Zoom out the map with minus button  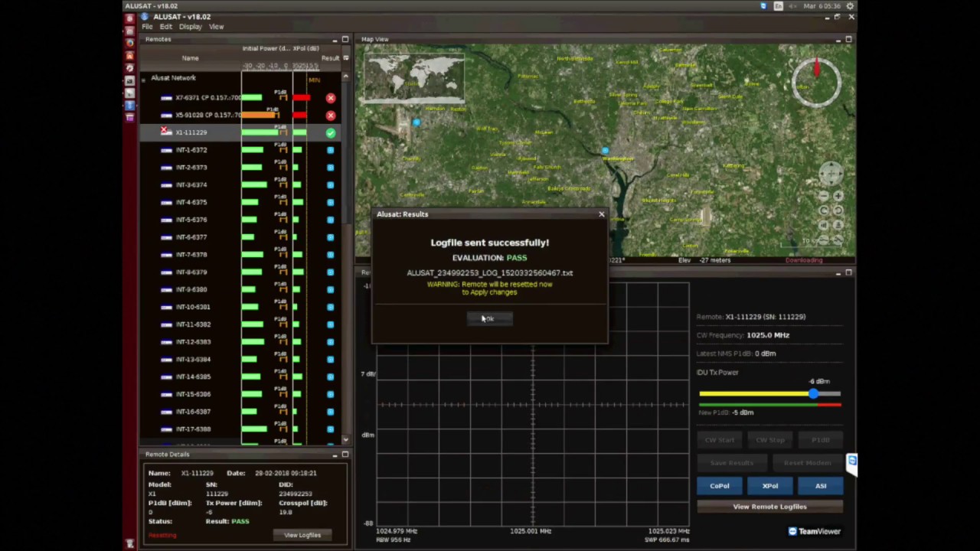point(824,196)
